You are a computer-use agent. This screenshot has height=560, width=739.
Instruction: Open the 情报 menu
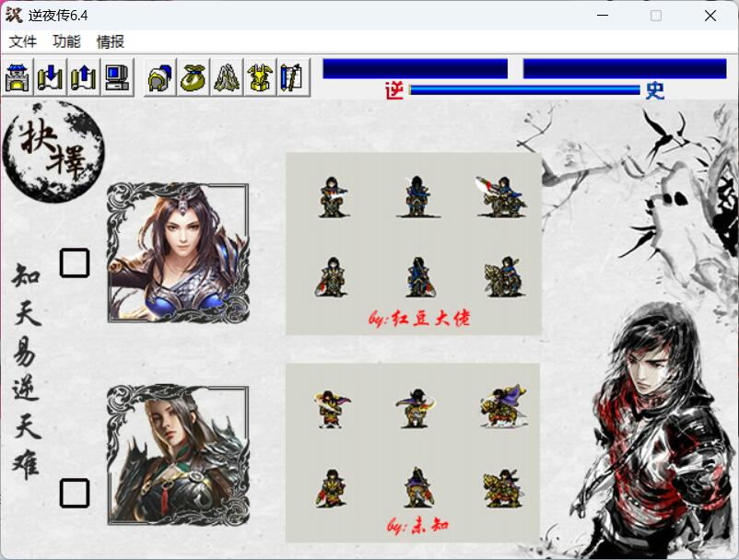(x=111, y=41)
